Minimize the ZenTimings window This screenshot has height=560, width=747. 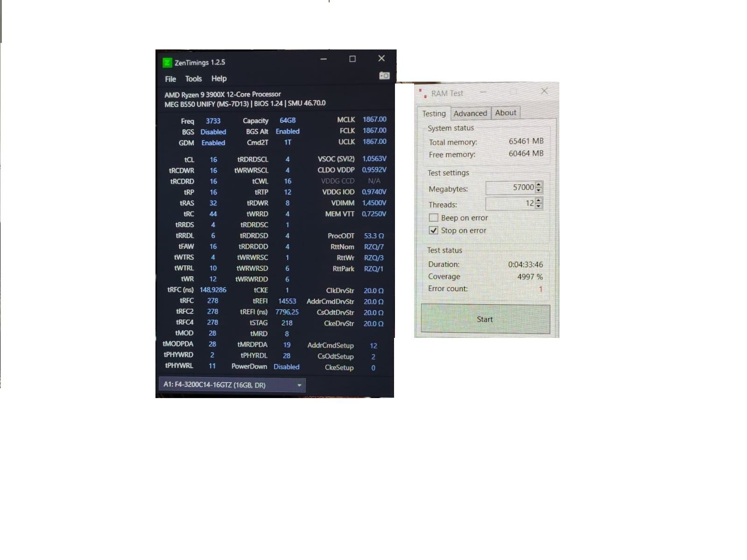point(324,59)
